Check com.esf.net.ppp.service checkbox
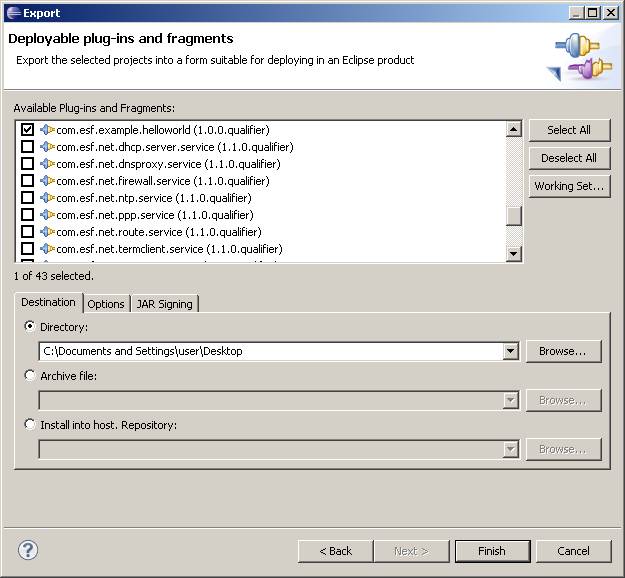625x578 pixels. tap(28, 215)
